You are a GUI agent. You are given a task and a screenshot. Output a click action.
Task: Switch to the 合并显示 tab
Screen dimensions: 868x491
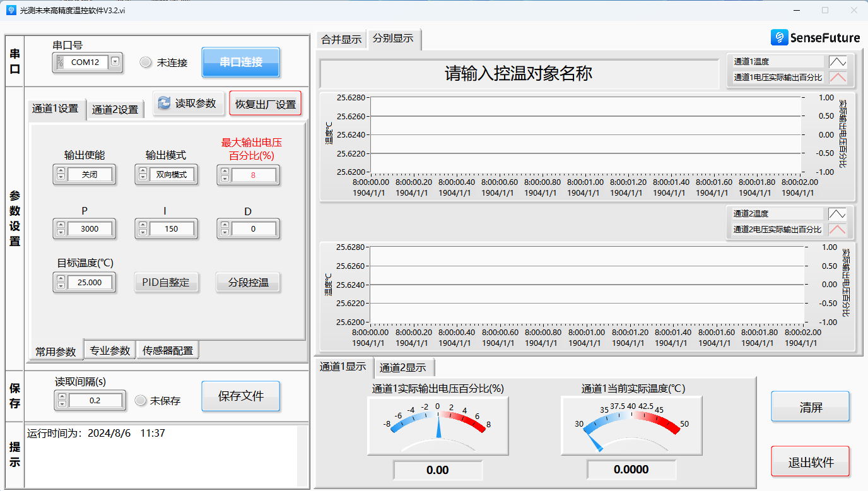(x=341, y=39)
